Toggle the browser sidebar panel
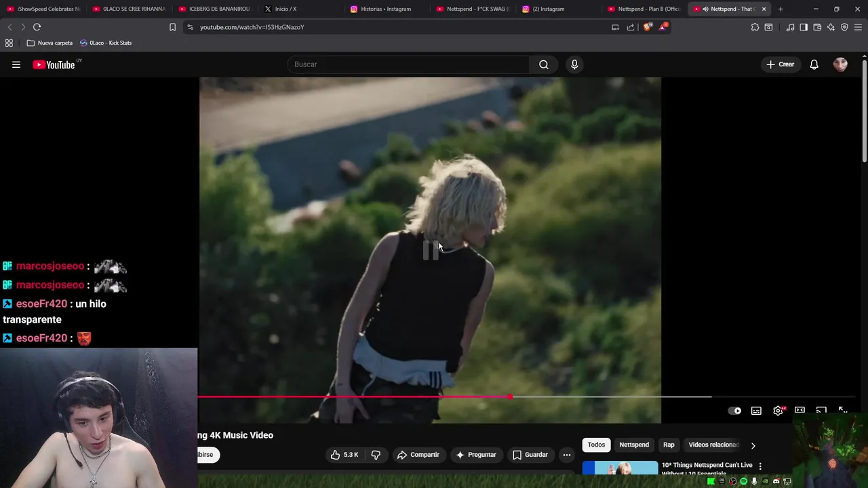 coord(804,27)
